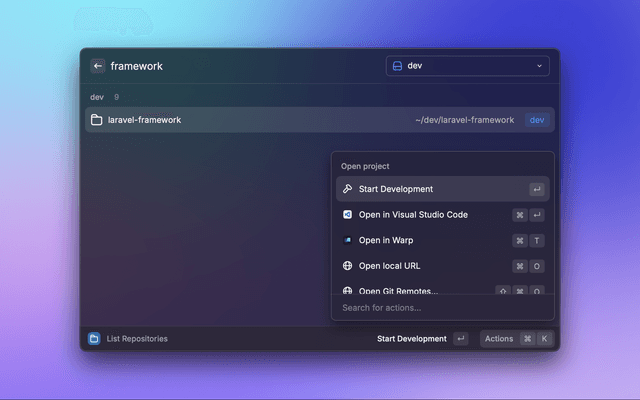Click the framework search text field

click(x=240, y=66)
